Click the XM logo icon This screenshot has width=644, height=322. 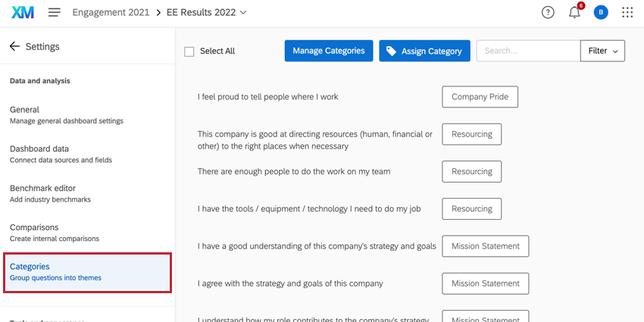click(23, 12)
